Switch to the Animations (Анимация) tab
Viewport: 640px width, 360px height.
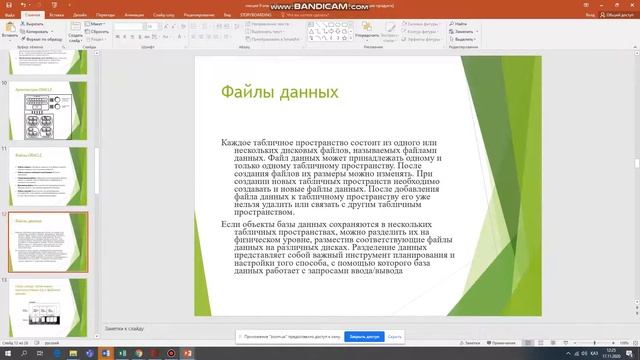[x=134, y=15]
